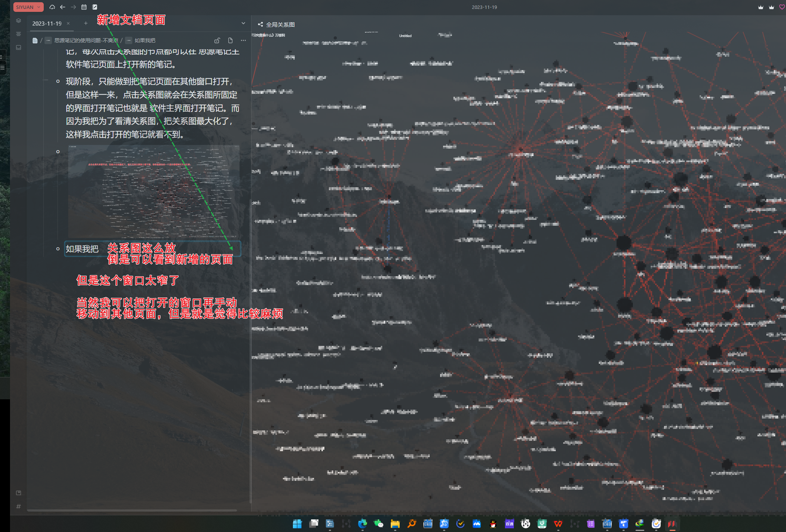
Task: Open the document more options menu
Action: point(243,40)
